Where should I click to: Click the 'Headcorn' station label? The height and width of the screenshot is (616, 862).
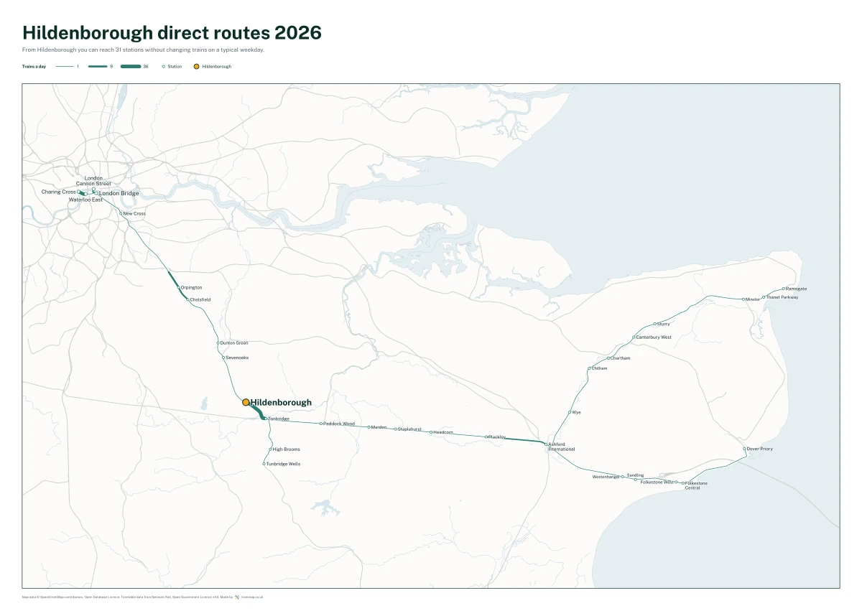(443, 432)
